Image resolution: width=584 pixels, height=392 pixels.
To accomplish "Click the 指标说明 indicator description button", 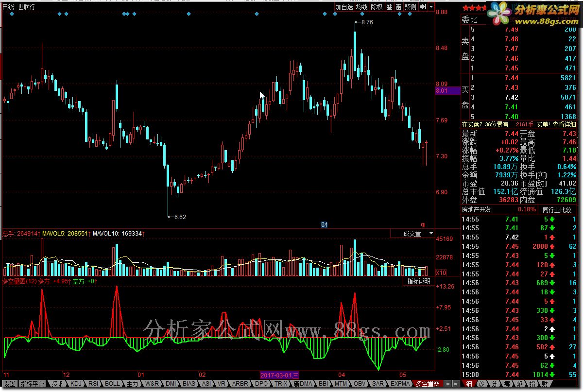I will click(x=418, y=282).
